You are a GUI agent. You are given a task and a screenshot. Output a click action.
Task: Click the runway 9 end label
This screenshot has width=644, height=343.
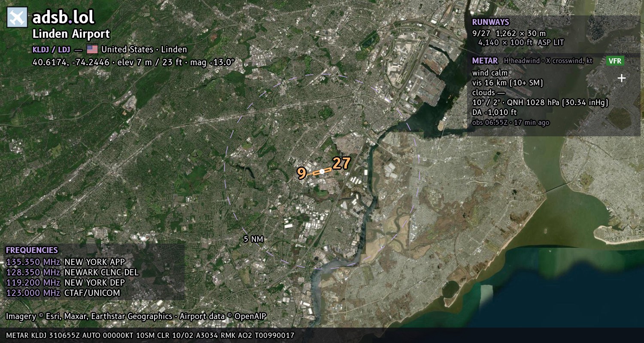click(x=302, y=174)
